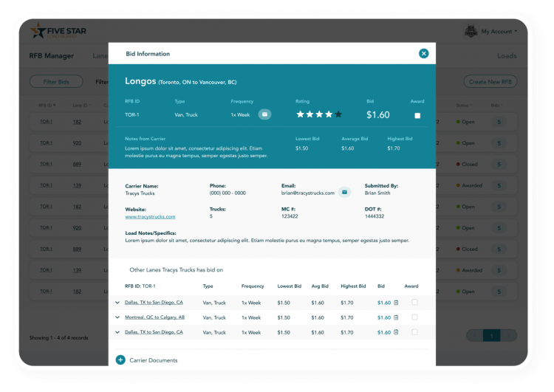Click the note icon beside Montreal lane's bid
The width and height of the screenshot is (554, 392).
click(x=396, y=317)
